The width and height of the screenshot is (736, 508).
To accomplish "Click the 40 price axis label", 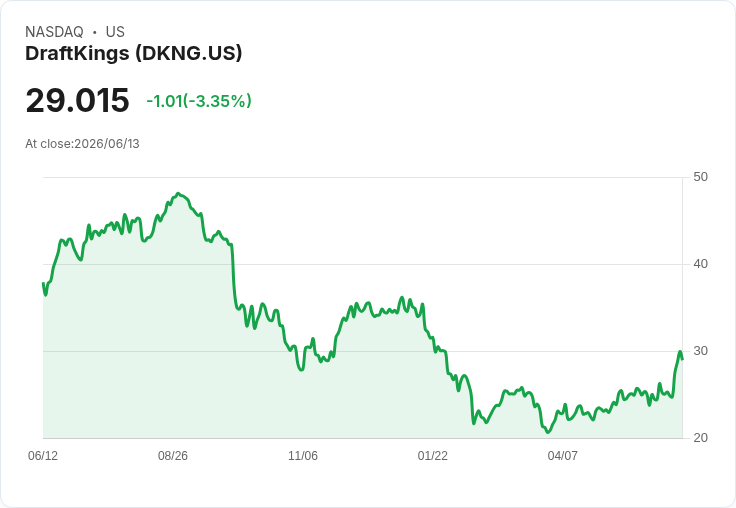I will click(700, 264).
